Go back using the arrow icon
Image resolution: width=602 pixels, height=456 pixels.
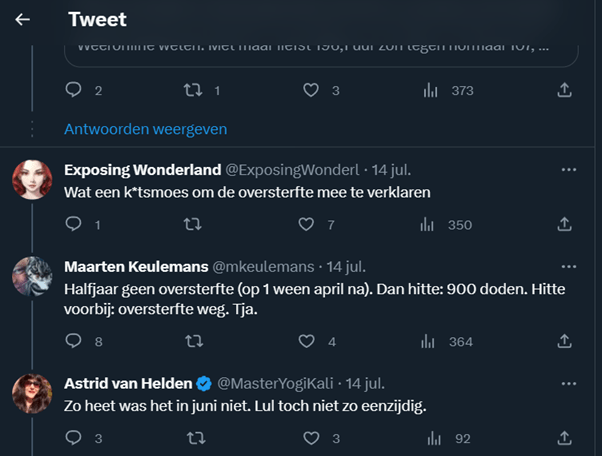22,19
